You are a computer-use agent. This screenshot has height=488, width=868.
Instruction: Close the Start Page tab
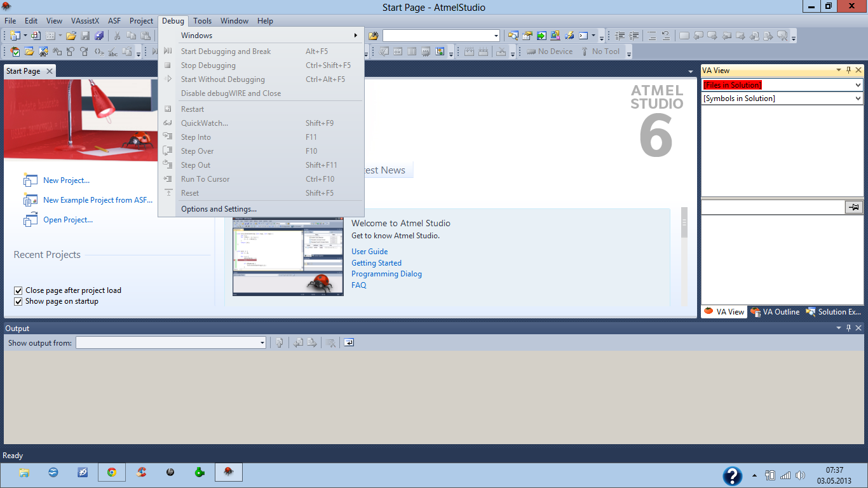(x=49, y=71)
